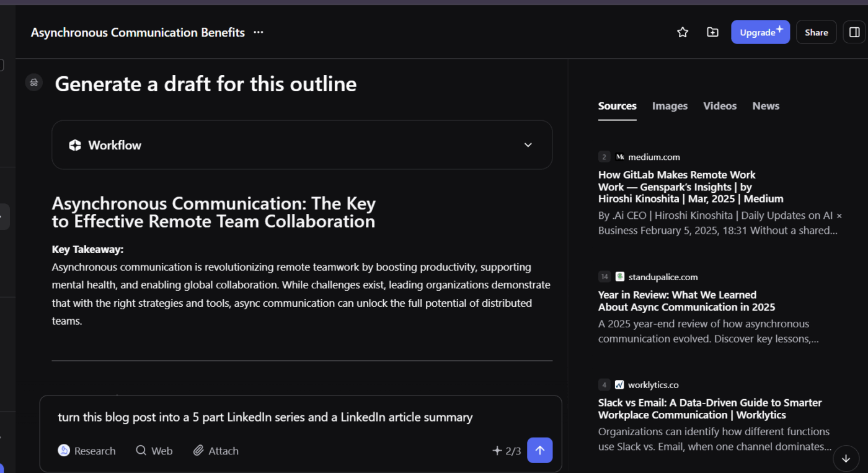This screenshot has height=473, width=868.
Task: Click the incognito avatar icon
Action: point(33,82)
